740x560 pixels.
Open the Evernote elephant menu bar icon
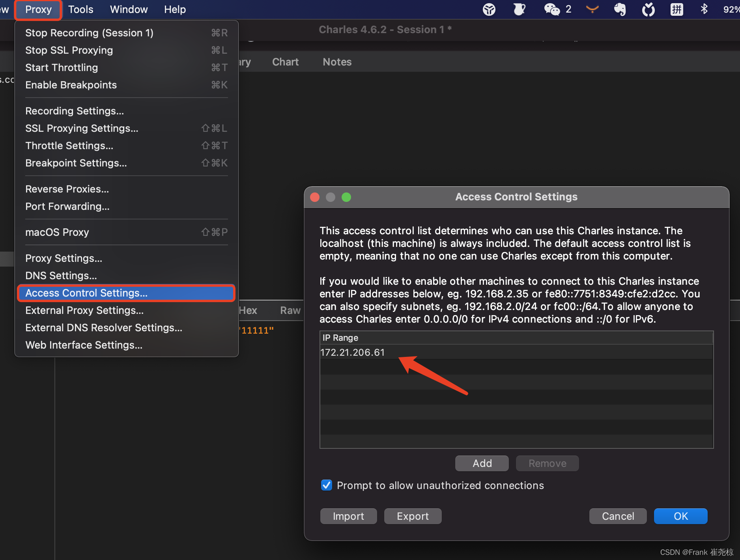(x=620, y=9)
